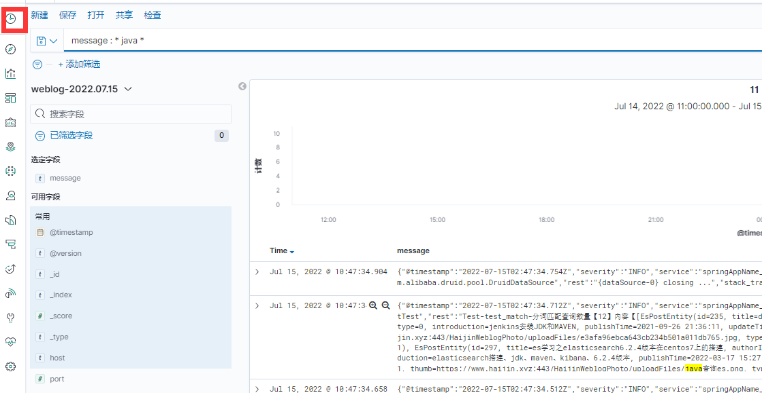Select the port field
Viewport: 762px width, 393px height.
56,379
